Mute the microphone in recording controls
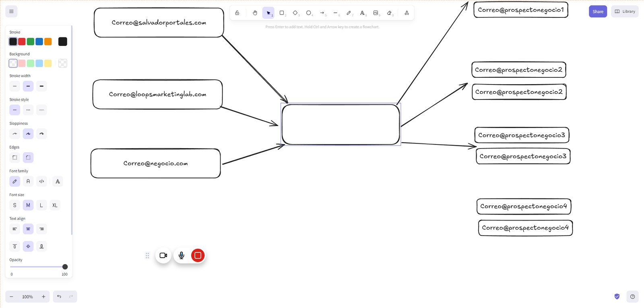 (x=182, y=255)
